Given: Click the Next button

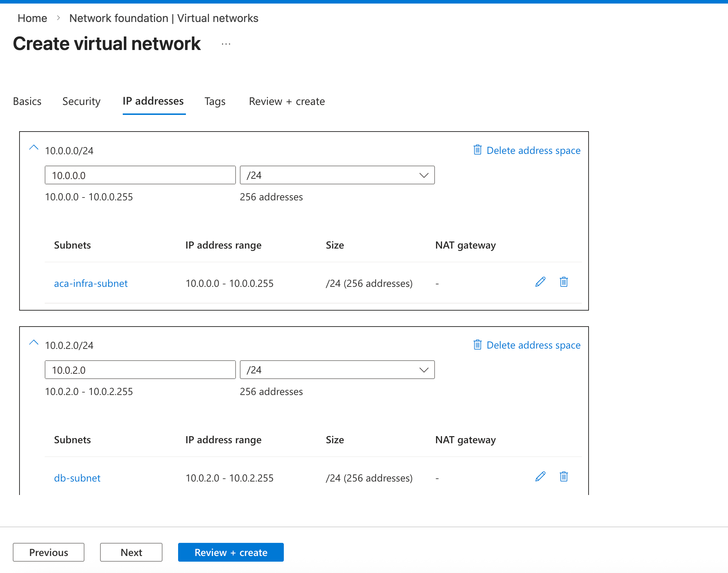Looking at the screenshot, I should pos(131,552).
